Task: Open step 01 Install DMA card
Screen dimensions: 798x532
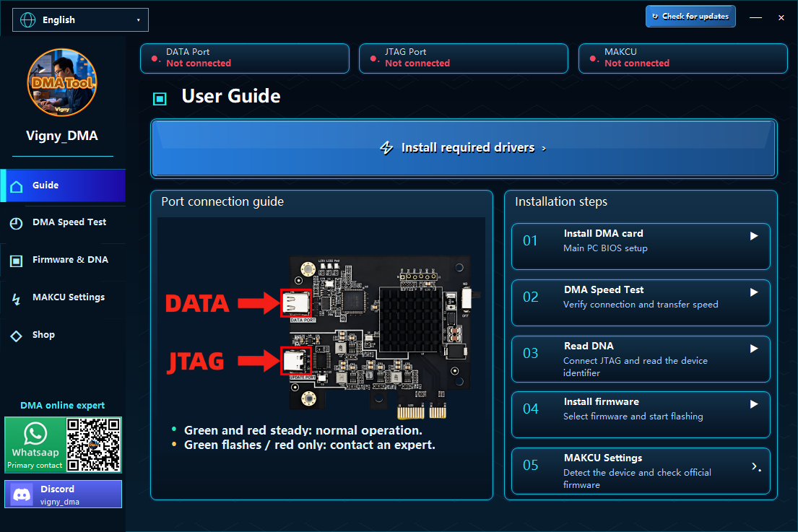Action: pyautogui.click(x=641, y=246)
